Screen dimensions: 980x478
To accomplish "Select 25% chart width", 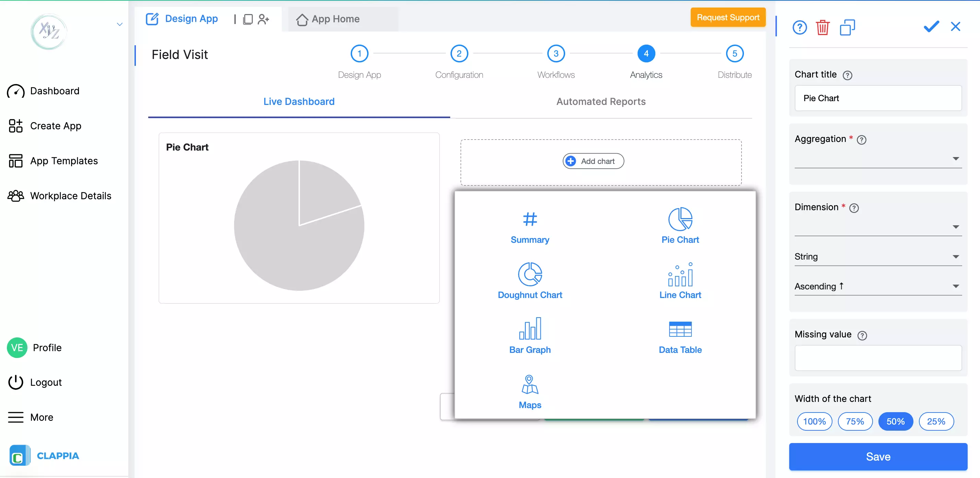I will point(936,421).
